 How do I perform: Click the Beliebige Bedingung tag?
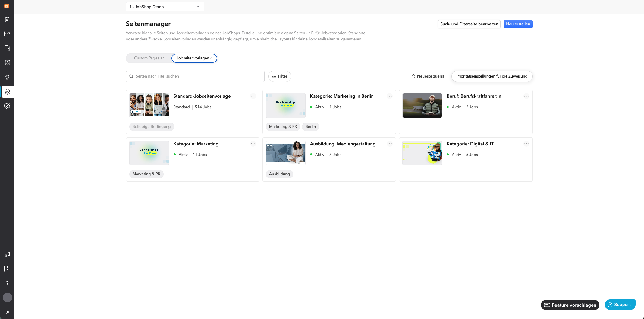point(152,127)
